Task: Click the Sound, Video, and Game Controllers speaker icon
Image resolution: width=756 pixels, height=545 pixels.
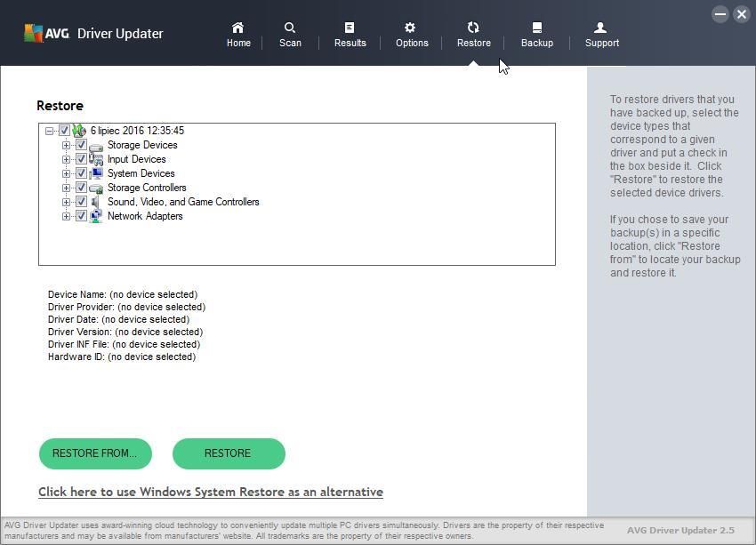Action: [x=95, y=202]
